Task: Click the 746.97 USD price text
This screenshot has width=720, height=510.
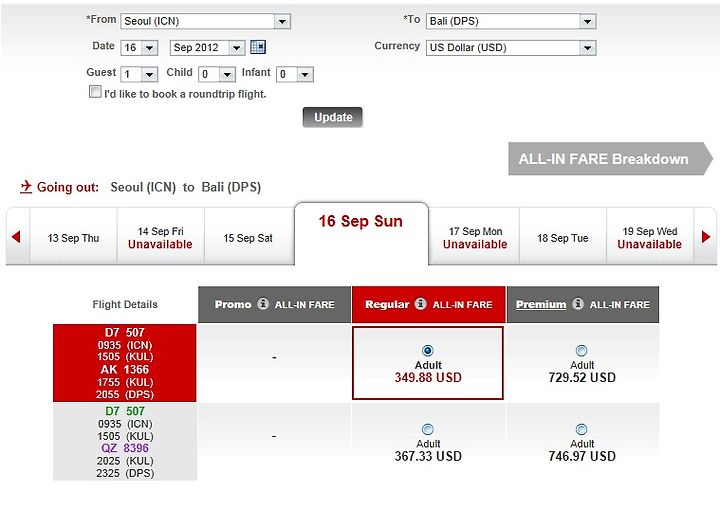Action: 582,456
